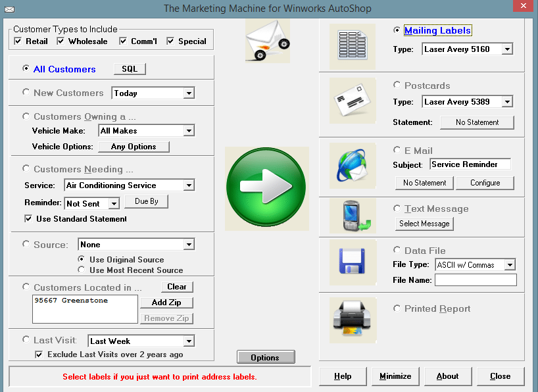538x392 pixels.
Task: Open the Vehicle Make dropdown
Action: click(189, 131)
